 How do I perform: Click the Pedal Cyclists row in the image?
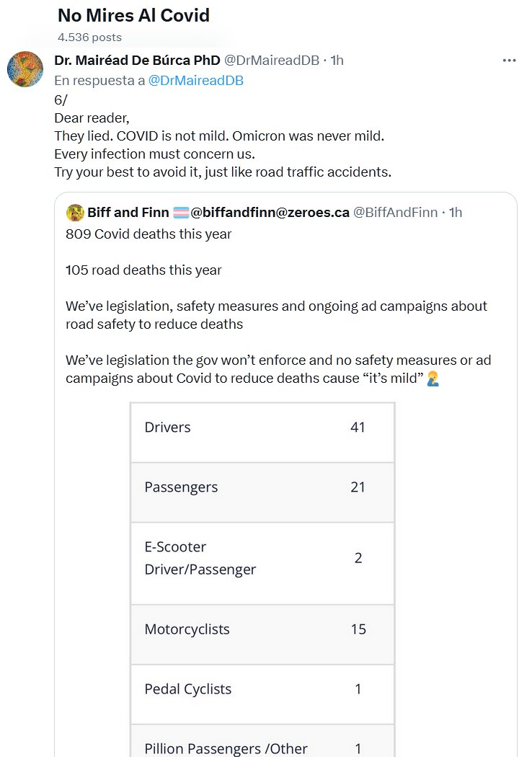click(262, 689)
